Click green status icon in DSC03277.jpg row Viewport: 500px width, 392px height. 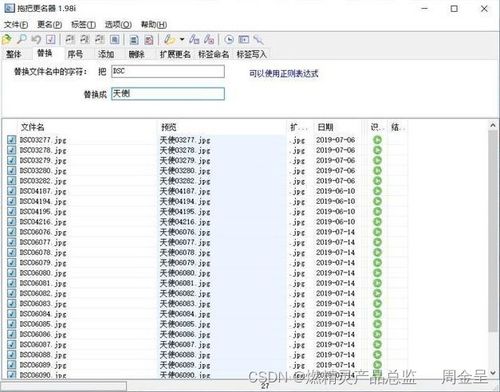pos(377,140)
